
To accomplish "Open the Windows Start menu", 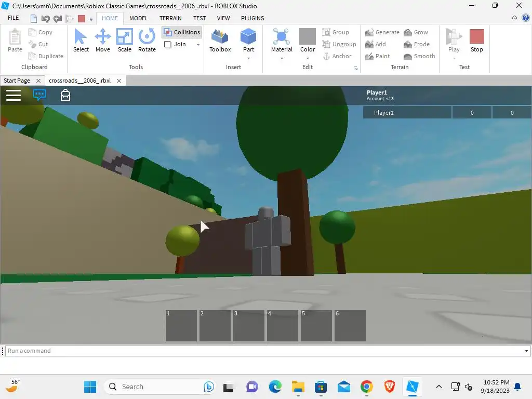I will (x=90, y=387).
